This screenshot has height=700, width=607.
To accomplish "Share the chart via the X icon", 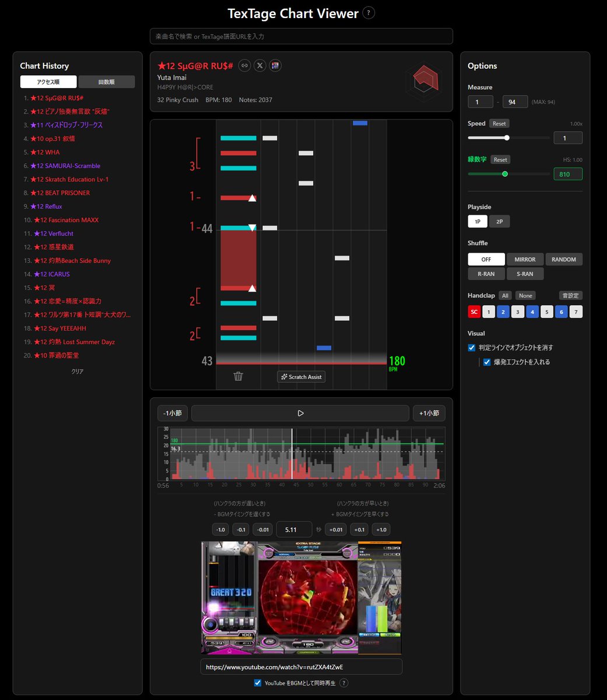I will click(260, 66).
